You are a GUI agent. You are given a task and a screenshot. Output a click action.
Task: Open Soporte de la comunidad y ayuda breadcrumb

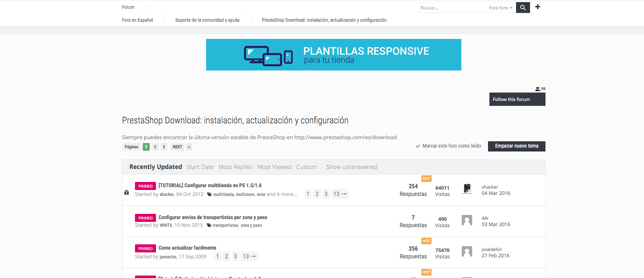[x=207, y=20]
